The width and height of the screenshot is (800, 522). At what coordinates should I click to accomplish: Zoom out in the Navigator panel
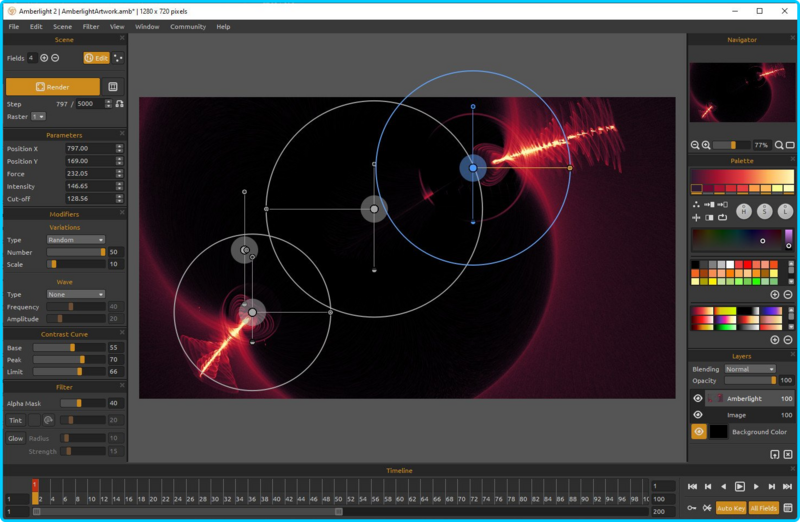(695, 145)
